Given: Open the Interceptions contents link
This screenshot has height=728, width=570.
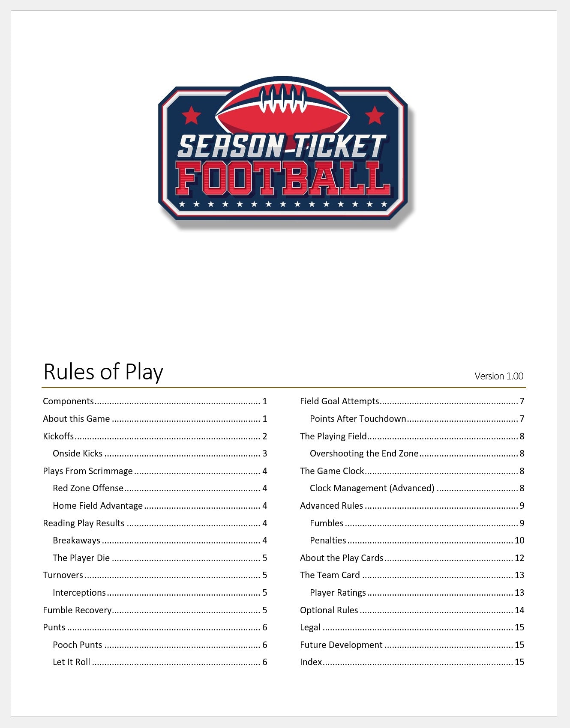Looking at the screenshot, I should (79, 593).
